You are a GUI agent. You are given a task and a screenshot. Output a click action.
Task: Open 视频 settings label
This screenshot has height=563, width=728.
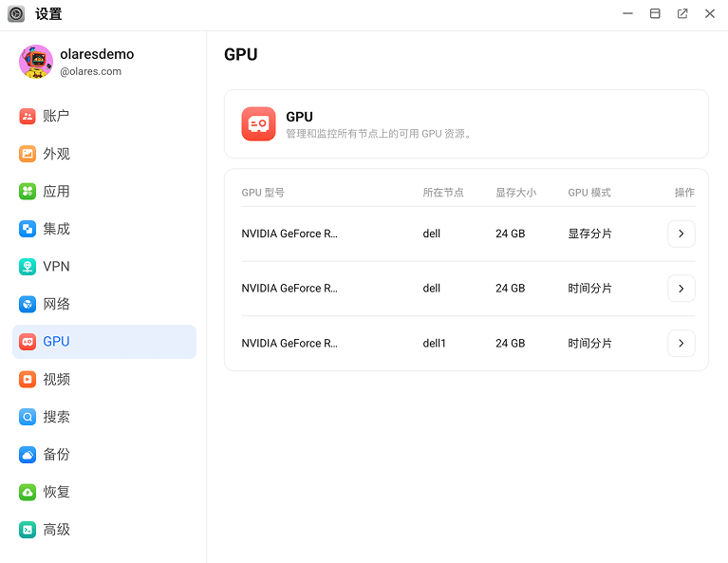(x=56, y=380)
